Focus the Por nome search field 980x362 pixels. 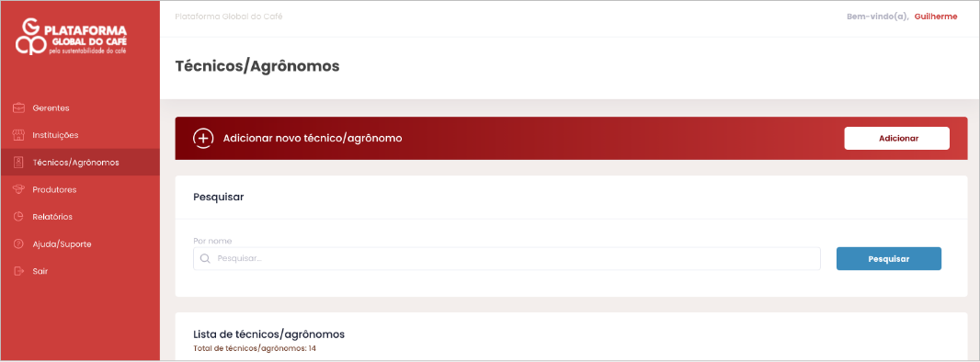coord(507,258)
